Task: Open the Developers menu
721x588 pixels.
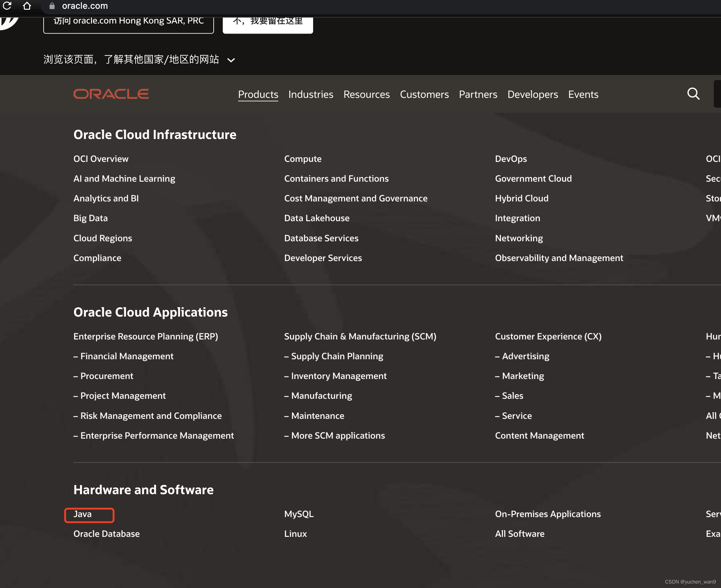Action: point(532,94)
